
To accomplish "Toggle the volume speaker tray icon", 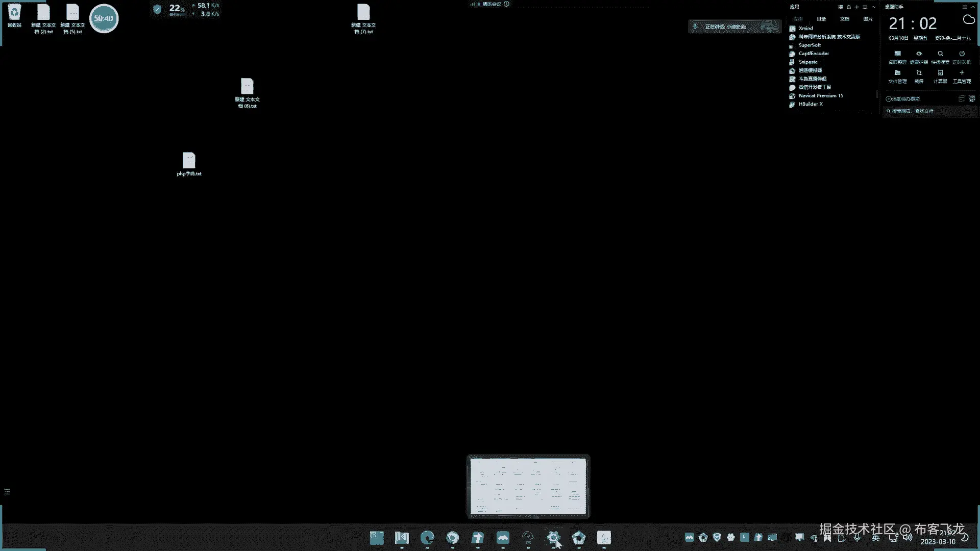I will point(907,538).
